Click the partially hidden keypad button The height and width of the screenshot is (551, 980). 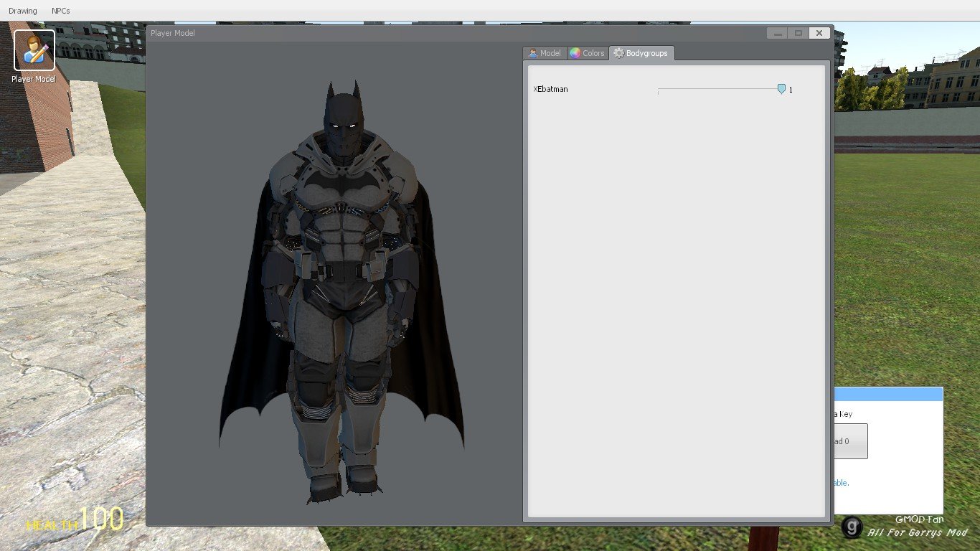[851, 441]
